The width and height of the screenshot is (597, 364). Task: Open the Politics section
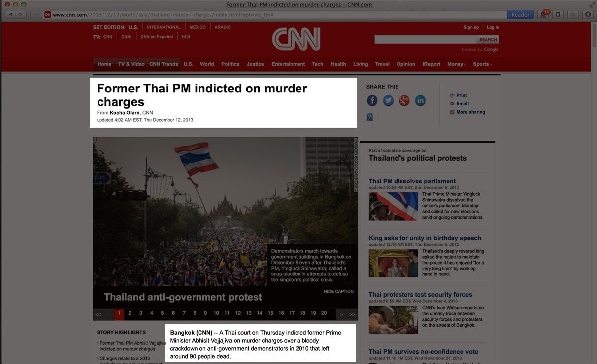(230, 64)
